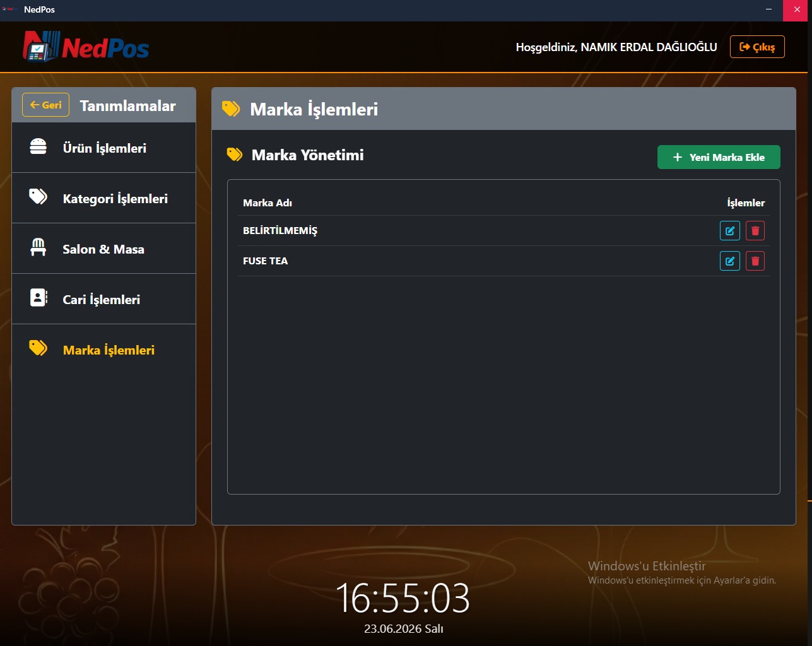Click the Tanımlamalar panel title
The image size is (812, 646).
(x=128, y=106)
